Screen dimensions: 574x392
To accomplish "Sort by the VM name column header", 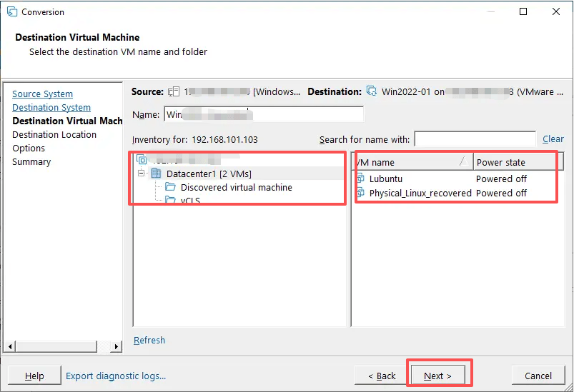I will [413, 162].
